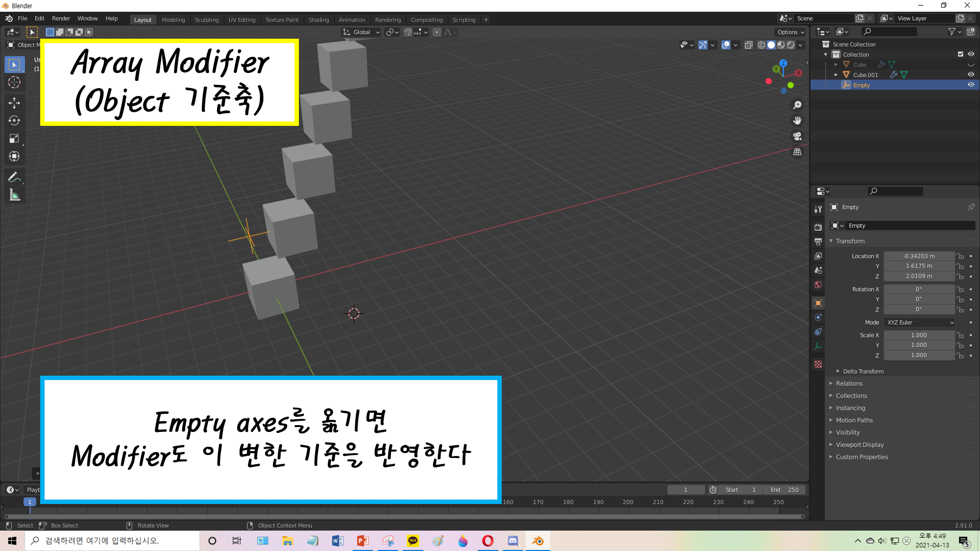Expand Delta Transform section

(863, 371)
